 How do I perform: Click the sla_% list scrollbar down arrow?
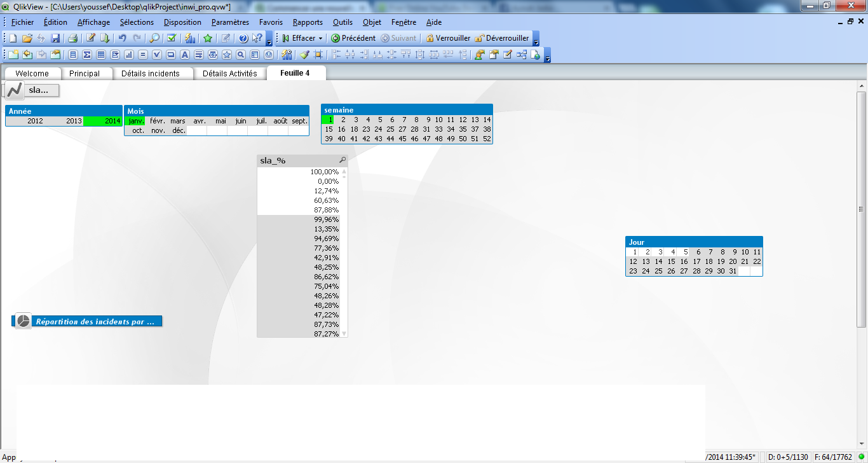[x=344, y=333]
